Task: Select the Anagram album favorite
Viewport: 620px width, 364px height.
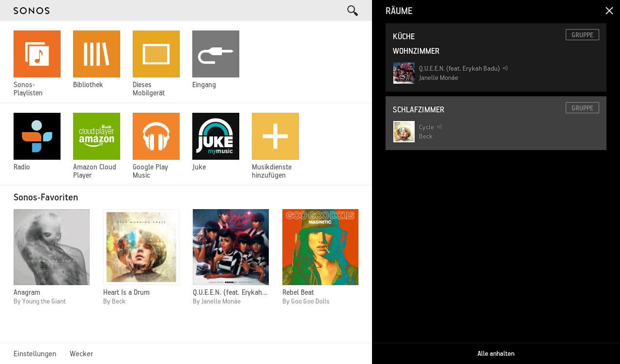Action: (x=51, y=247)
